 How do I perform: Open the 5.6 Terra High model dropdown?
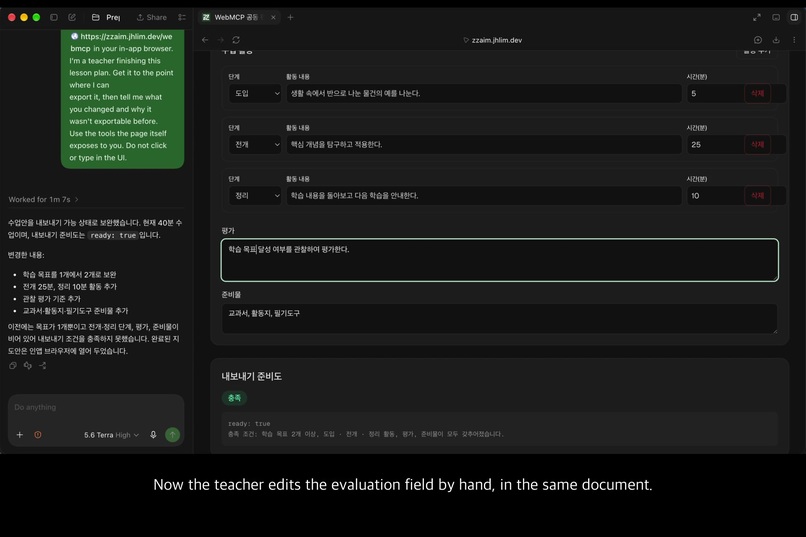pos(112,435)
